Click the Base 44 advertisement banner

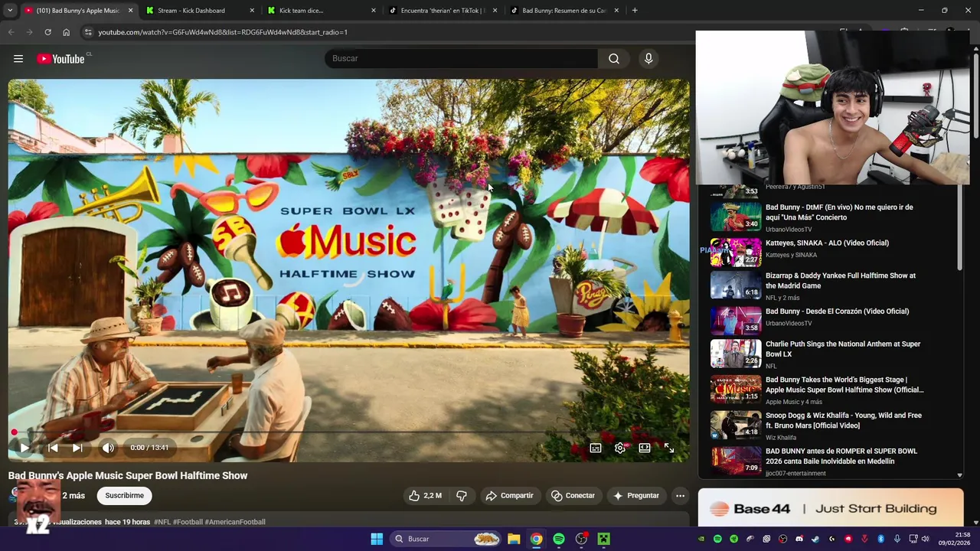pos(831,508)
